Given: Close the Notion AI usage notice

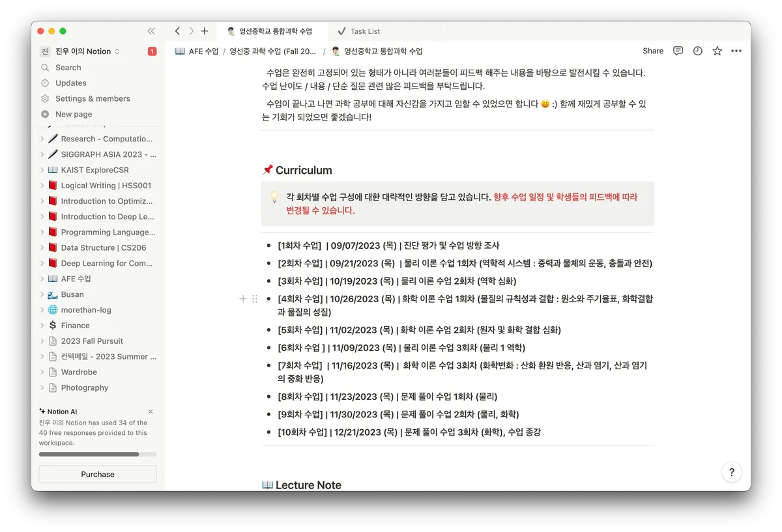Looking at the screenshot, I should coord(151,412).
